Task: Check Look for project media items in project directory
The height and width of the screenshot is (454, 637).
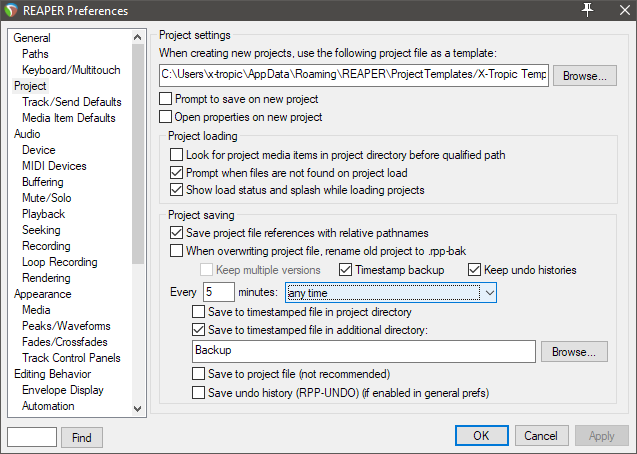Action: (x=176, y=155)
